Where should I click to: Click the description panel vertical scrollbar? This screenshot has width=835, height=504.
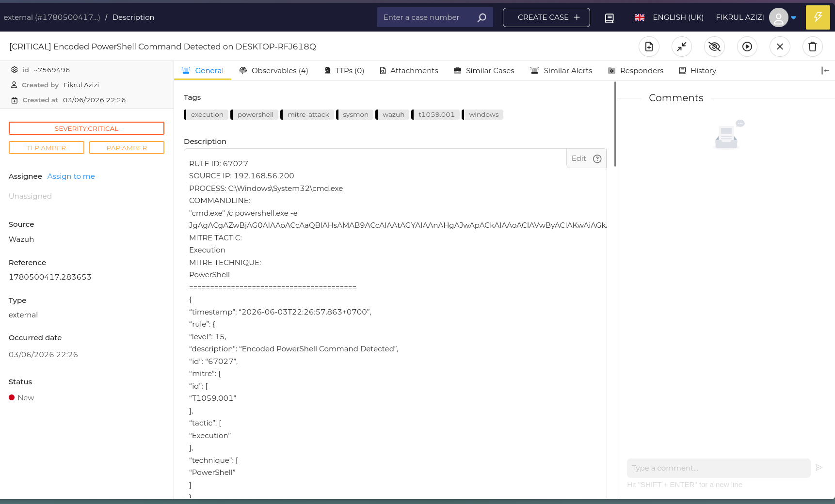coord(615,125)
